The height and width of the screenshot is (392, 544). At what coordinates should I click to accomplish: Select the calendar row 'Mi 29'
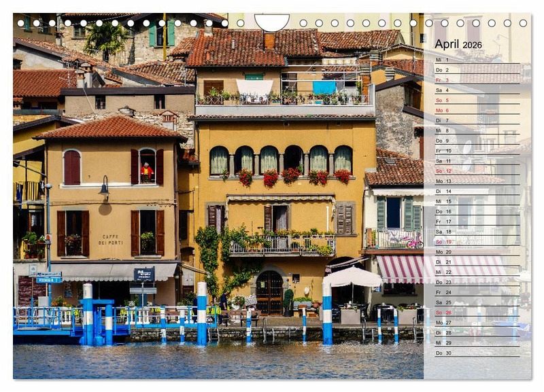[477, 343]
